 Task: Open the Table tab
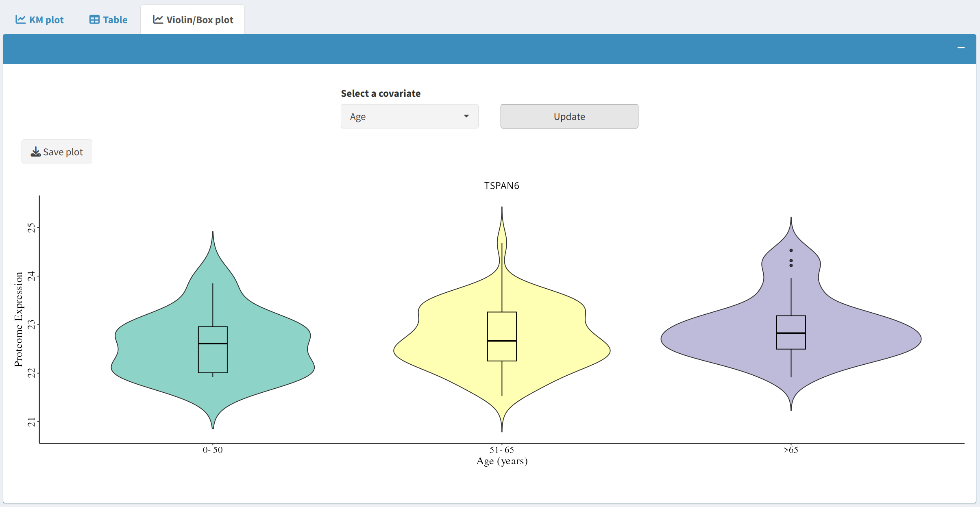point(108,20)
